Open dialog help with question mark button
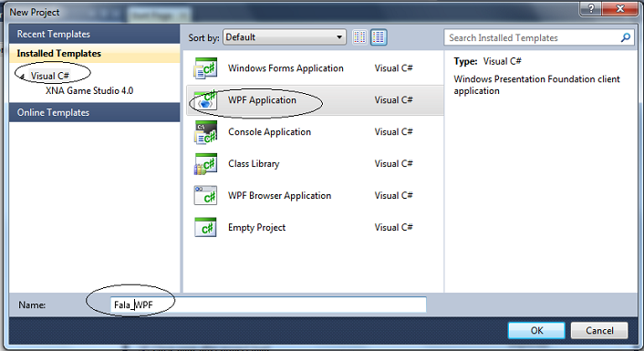644x351 pixels. (591, 8)
